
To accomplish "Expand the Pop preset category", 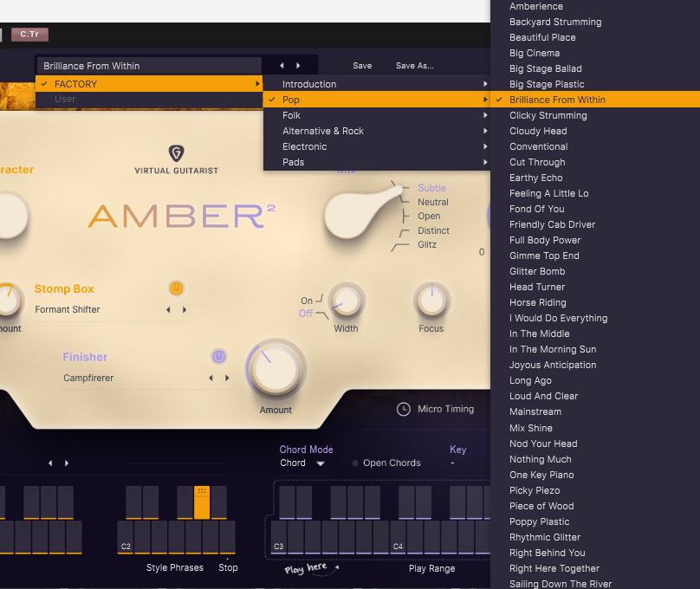I will 377,100.
